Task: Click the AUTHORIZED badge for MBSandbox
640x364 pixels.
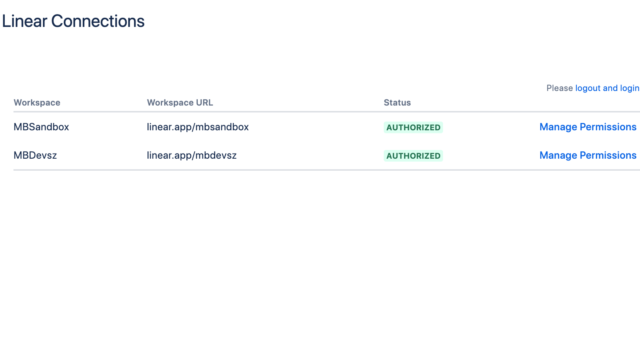Action: (413, 127)
